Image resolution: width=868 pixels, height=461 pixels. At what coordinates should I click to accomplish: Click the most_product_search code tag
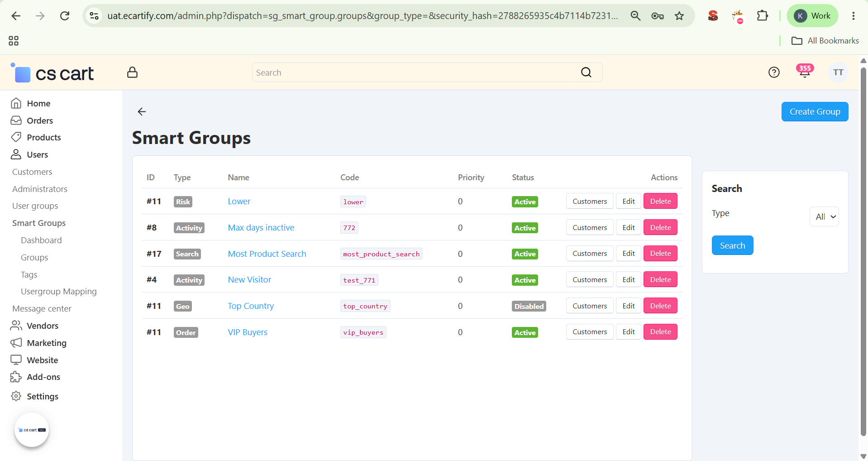tap(381, 254)
